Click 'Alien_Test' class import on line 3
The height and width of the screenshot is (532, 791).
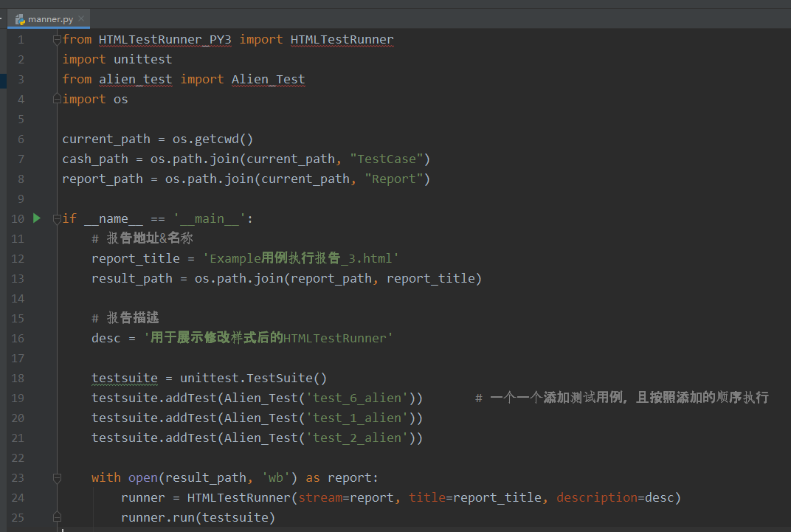(269, 79)
